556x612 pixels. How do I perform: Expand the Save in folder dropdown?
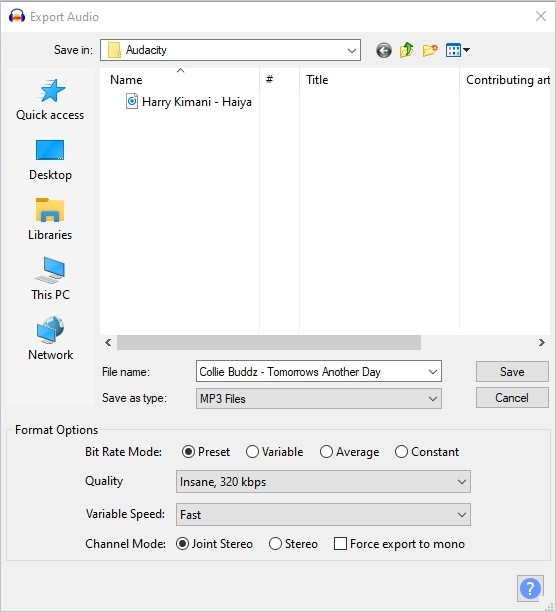point(352,50)
